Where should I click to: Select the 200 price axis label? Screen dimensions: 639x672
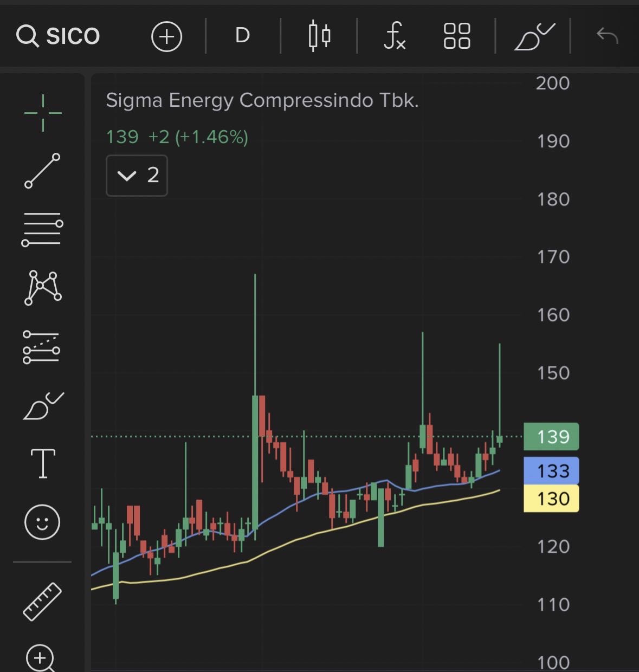click(x=553, y=83)
